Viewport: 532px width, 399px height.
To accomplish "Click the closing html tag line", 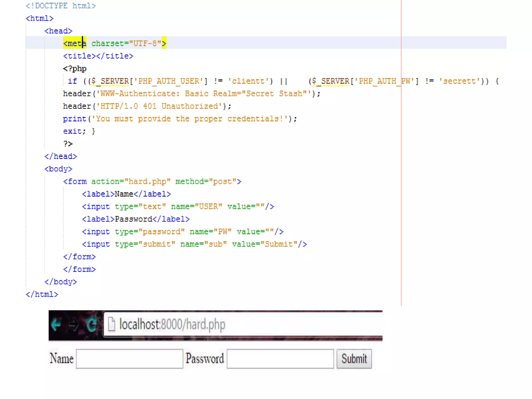I will (42, 294).
